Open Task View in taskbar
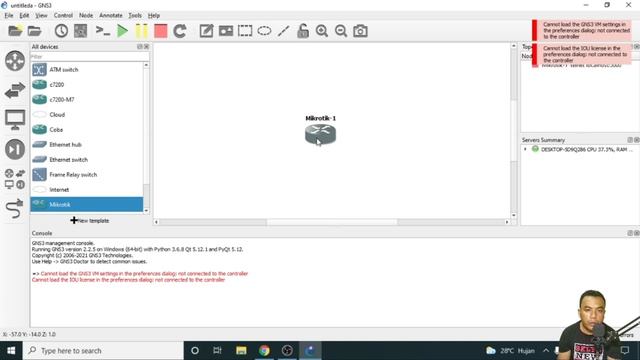This screenshot has width=640, height=360. (x=217, y=351)
